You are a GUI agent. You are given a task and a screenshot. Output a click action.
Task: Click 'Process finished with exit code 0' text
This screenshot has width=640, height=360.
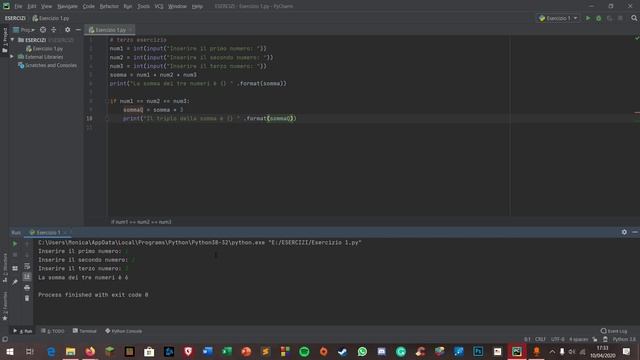[93, 295]
